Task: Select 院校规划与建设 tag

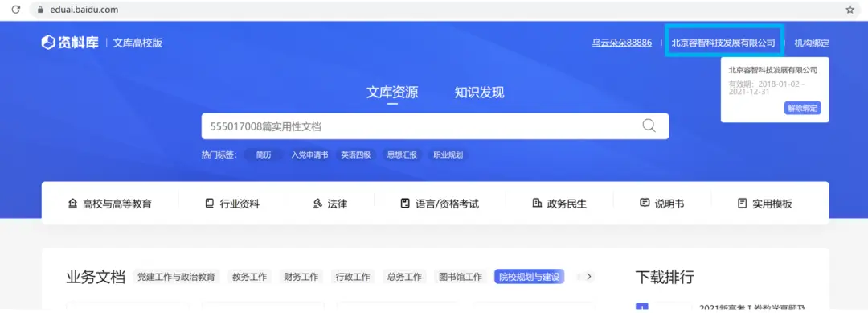Action: (x=529, y=277)
